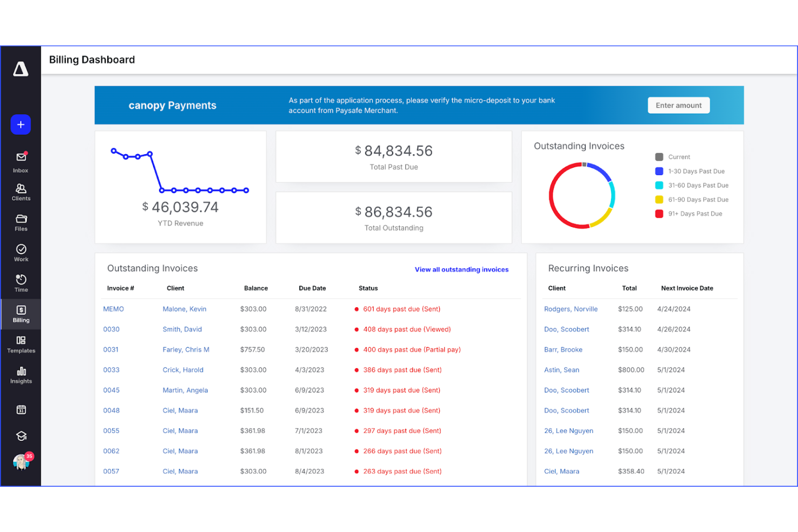
Task: Open invoice 0048
Action: (x=111, y=410)
